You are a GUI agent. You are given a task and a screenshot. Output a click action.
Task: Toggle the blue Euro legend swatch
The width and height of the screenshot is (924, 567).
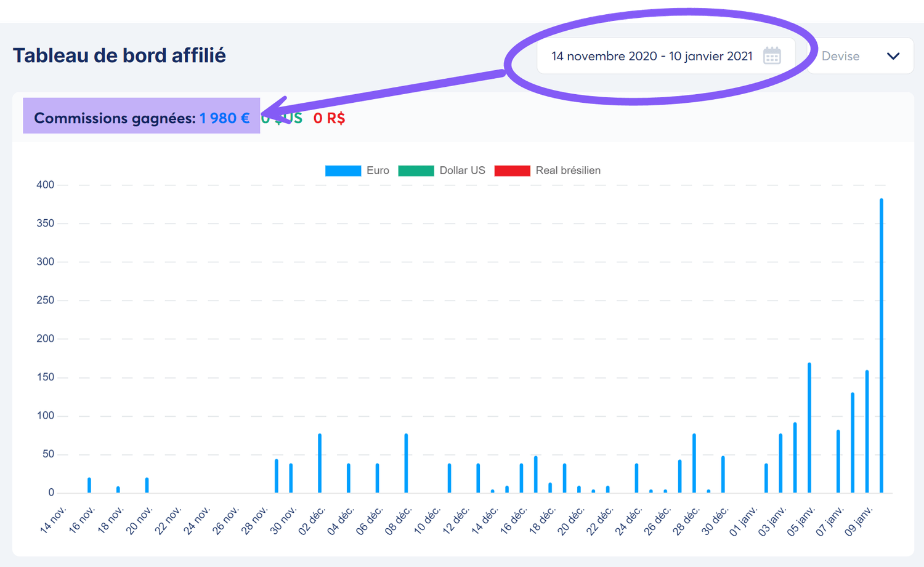342,171
